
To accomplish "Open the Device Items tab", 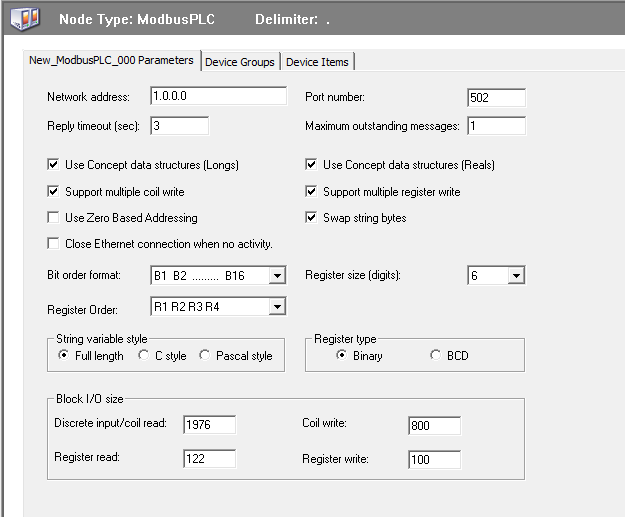I will tap(317, 62).
